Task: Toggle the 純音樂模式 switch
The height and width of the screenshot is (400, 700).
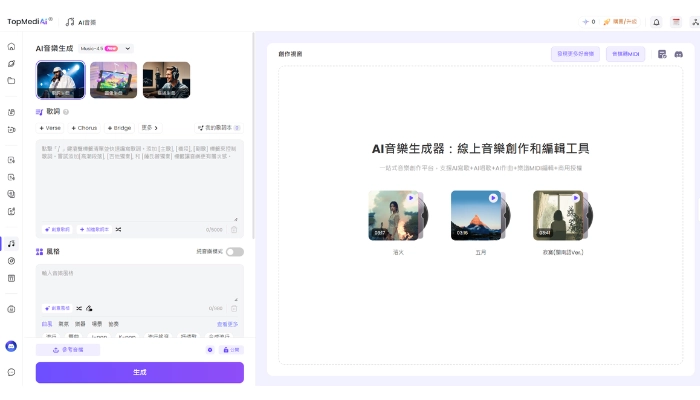Action: click(234, 252)
